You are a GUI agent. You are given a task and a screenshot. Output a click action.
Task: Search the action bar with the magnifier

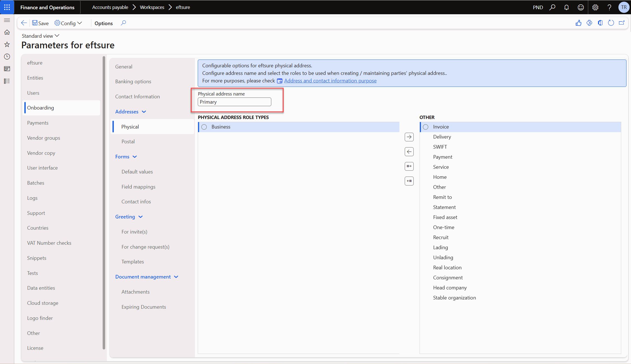click(123, 23)
